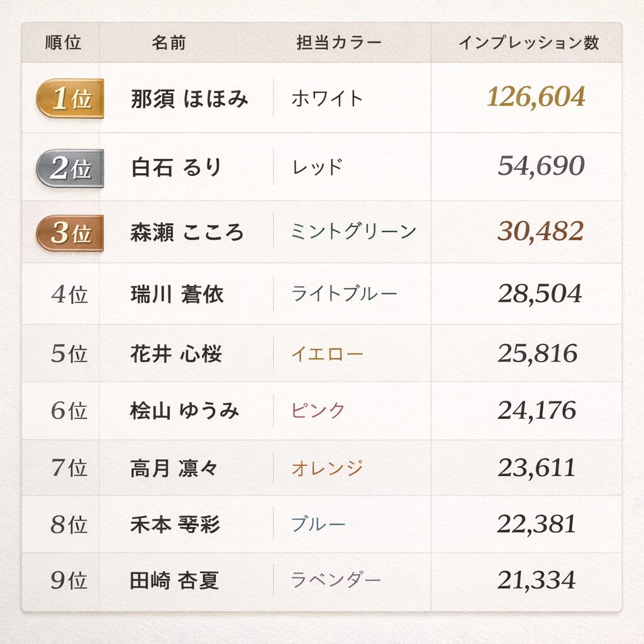Select the 4位 rank cell
This screenshot has width=644, height=644.
[x=69, y=294]
